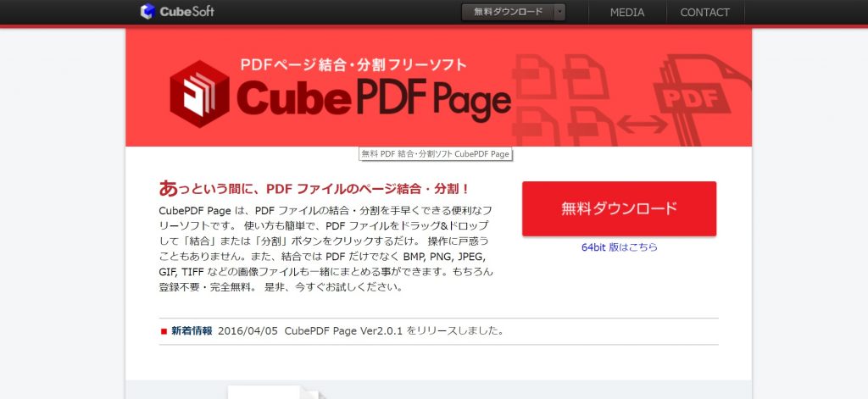Click the PDFページ結合・分割フリーソフト banner subtitle
Viewport: 868px width, 399px height.
pos(353,64)
